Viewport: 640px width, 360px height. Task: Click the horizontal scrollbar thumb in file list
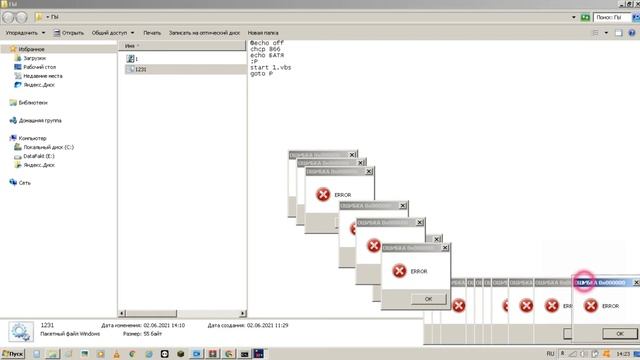pos(151,313)
